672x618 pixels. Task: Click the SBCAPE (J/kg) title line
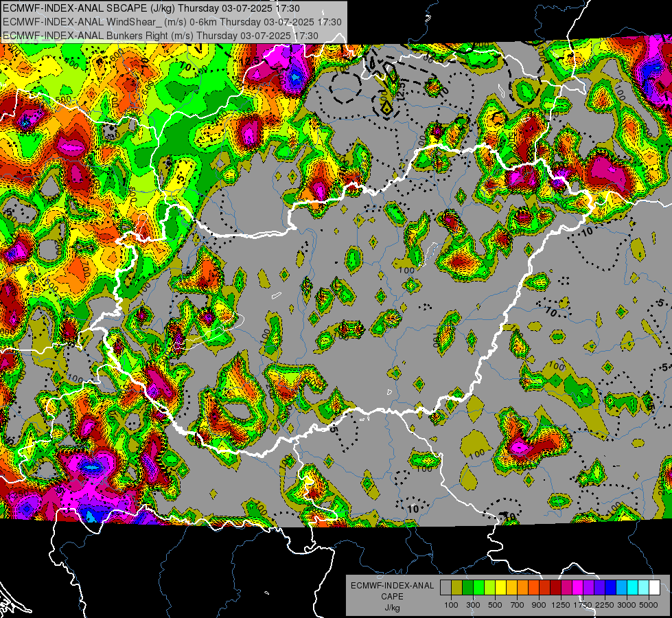click(x=151, y=8)
